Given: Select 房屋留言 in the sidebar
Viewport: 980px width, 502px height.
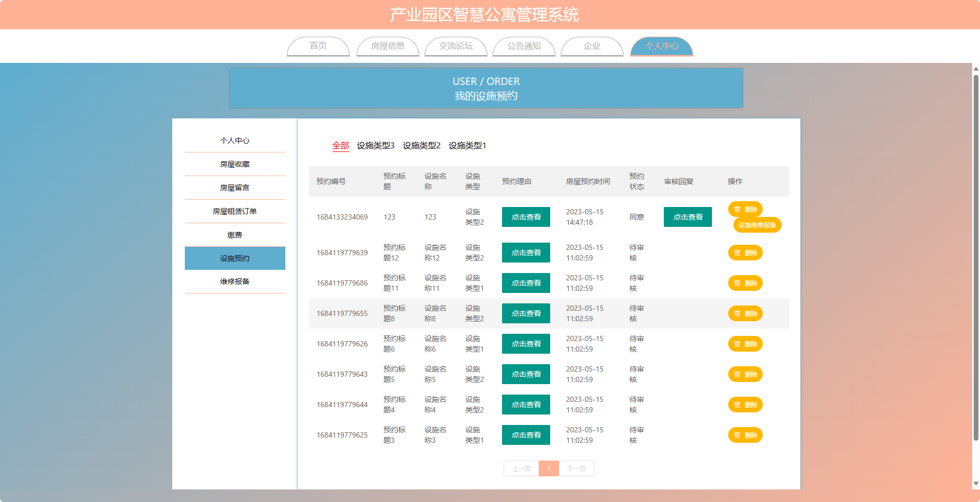Looking at the screenshot, I should 235,188.
